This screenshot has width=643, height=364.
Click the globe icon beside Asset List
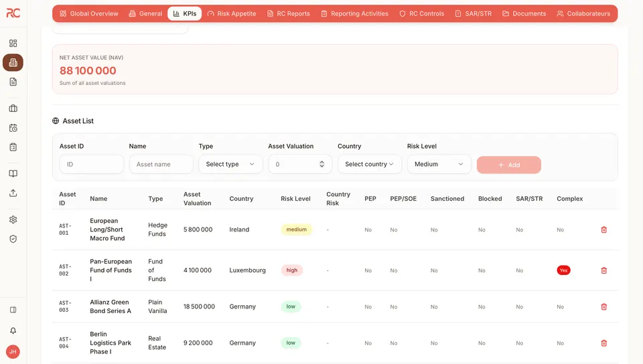[x=56, y=121]
